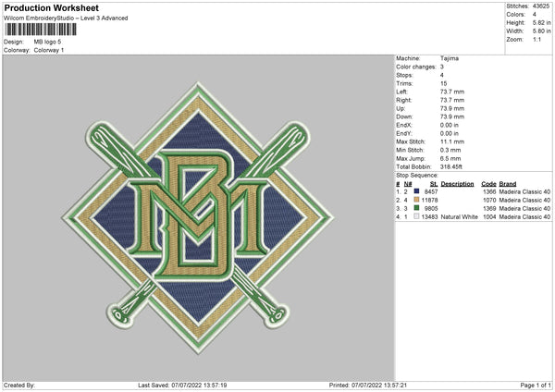Click the Color changes value 3
555x392 pixels.
coord(442,67)
